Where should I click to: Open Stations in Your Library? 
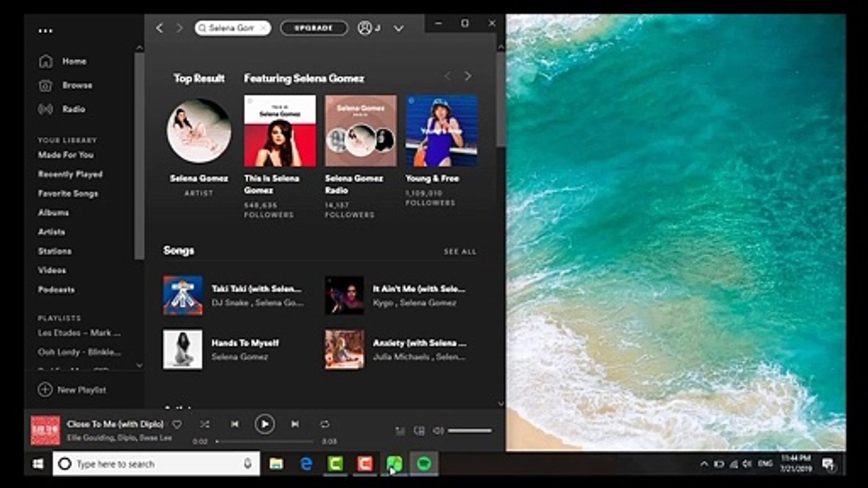54,251
